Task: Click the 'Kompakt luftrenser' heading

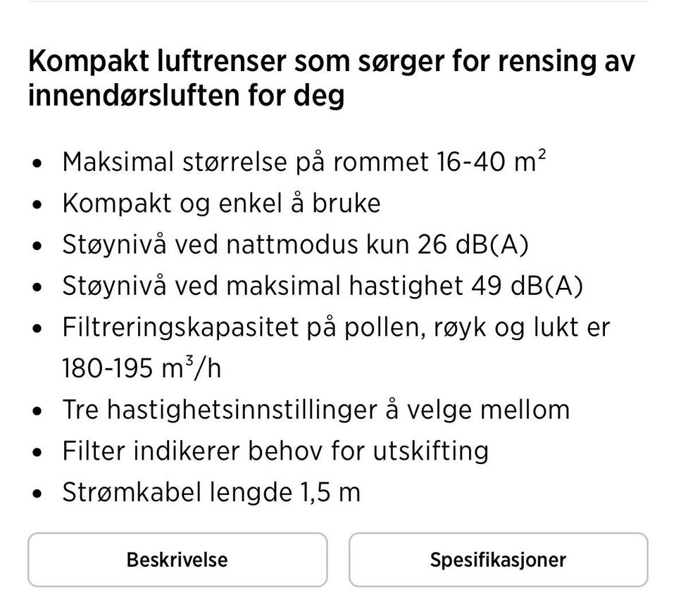Action: (331, 62)
